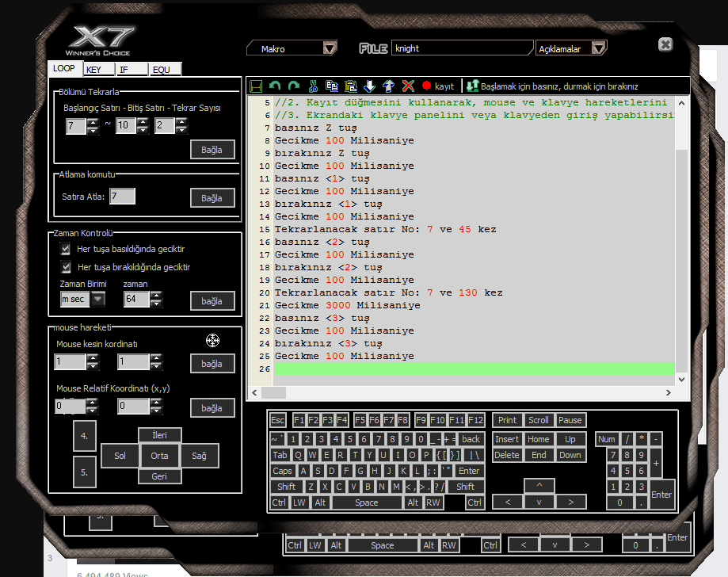The height and width of the screenshot is (577, 728).
Task: Increase Tekrar Sayısı value 2 with up spinner
Action: pyautogui.click(x=181, y=122)
